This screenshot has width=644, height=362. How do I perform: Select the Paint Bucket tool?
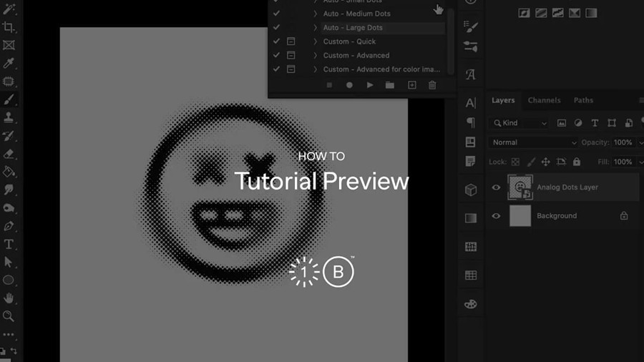pos(9,172)
